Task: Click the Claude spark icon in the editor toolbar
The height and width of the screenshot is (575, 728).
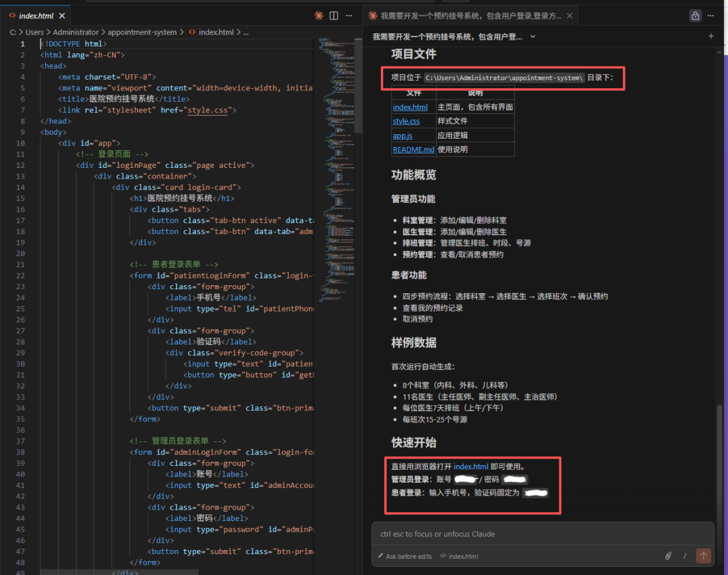Action: [x=319, y=15]
